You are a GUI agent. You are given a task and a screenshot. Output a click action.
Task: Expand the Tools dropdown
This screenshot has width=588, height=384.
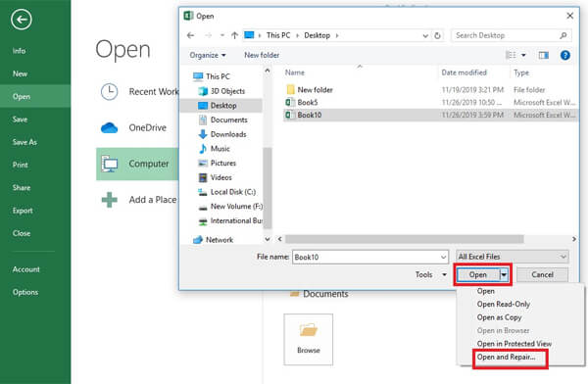[431, 275]
